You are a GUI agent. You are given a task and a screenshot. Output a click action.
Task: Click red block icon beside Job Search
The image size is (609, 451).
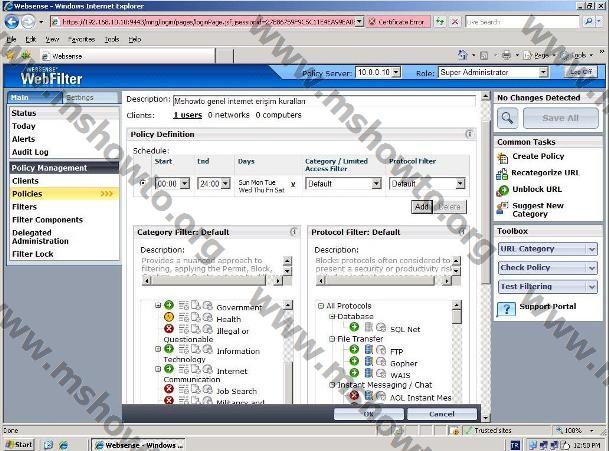coord(169,389)
